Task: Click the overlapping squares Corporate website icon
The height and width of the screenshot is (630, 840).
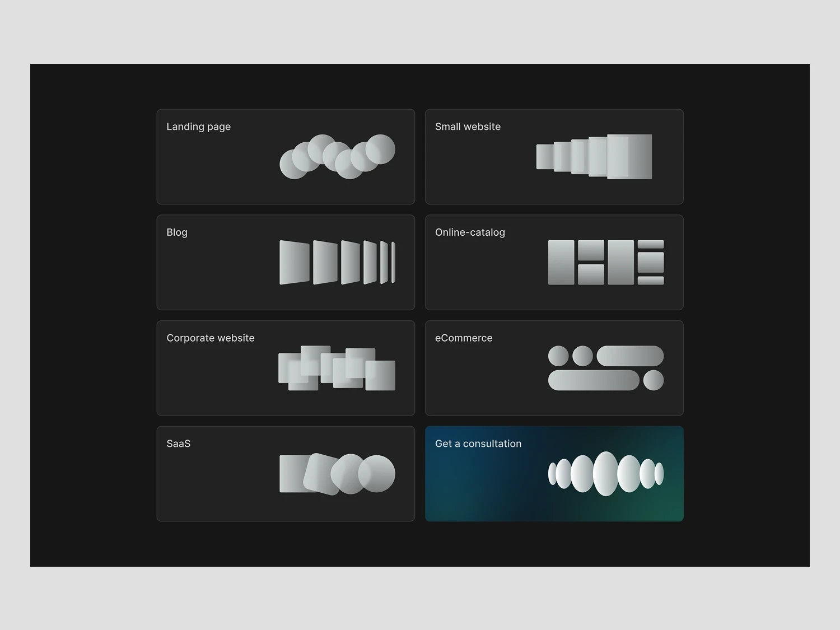Action: click(337, 368)
